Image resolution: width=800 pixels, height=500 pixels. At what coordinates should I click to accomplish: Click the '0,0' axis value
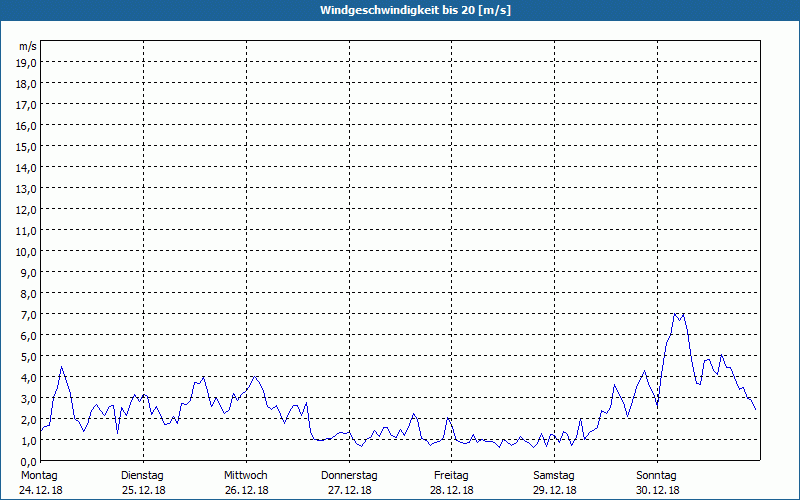(x=29, y=462)
